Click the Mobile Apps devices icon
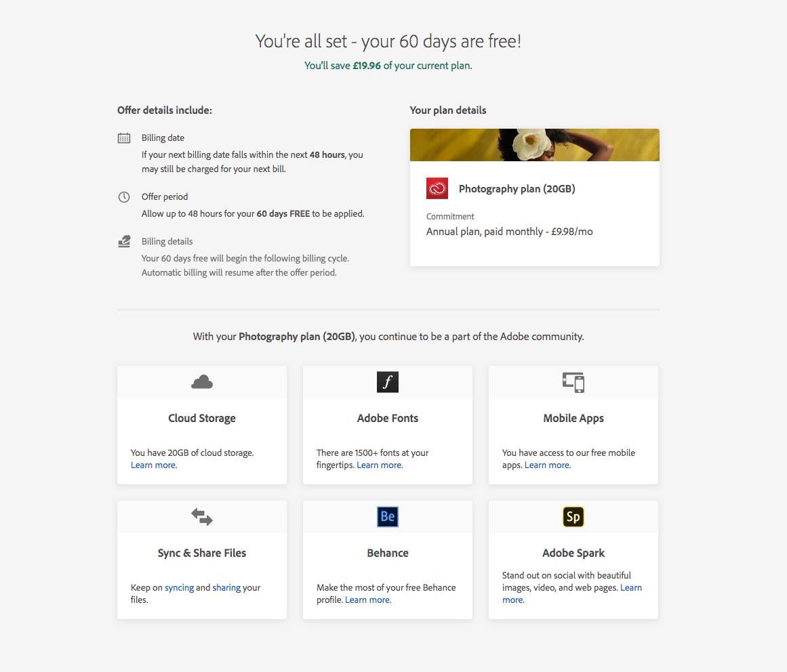This screenshot has width=787, height=672. click(x=573, y=382)
